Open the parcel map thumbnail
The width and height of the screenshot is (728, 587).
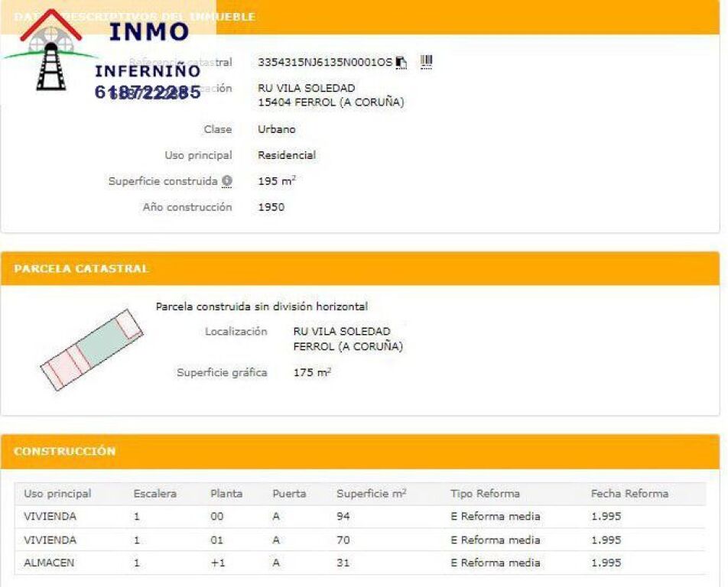[91, 349]
